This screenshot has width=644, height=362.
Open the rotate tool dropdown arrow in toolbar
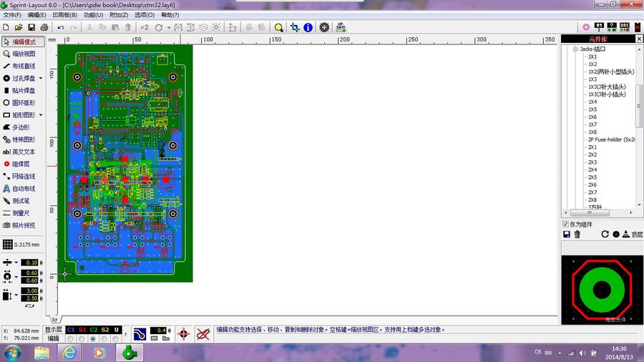coord(168,27)
